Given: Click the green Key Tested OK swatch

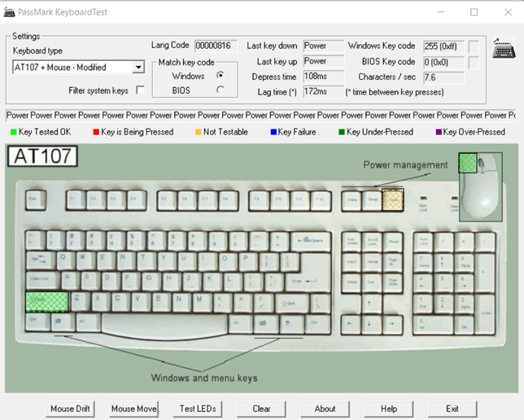Looking at the screenshot, I should 14,132.
